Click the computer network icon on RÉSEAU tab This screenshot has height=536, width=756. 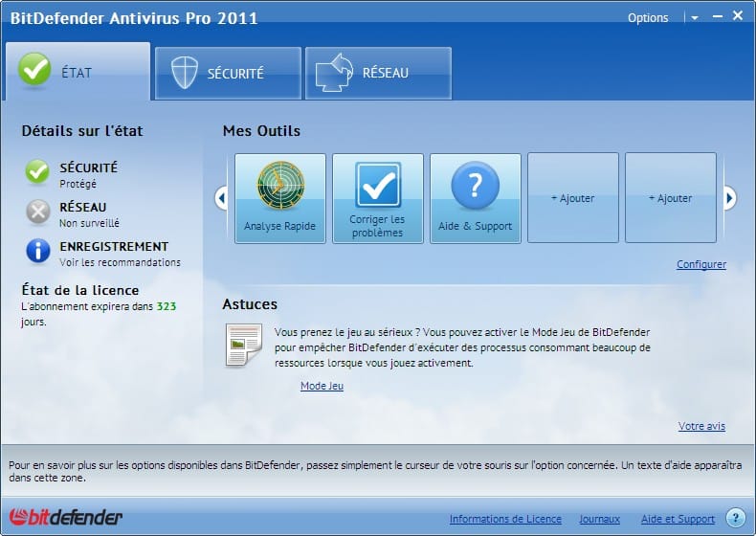[x=334, y=73]
